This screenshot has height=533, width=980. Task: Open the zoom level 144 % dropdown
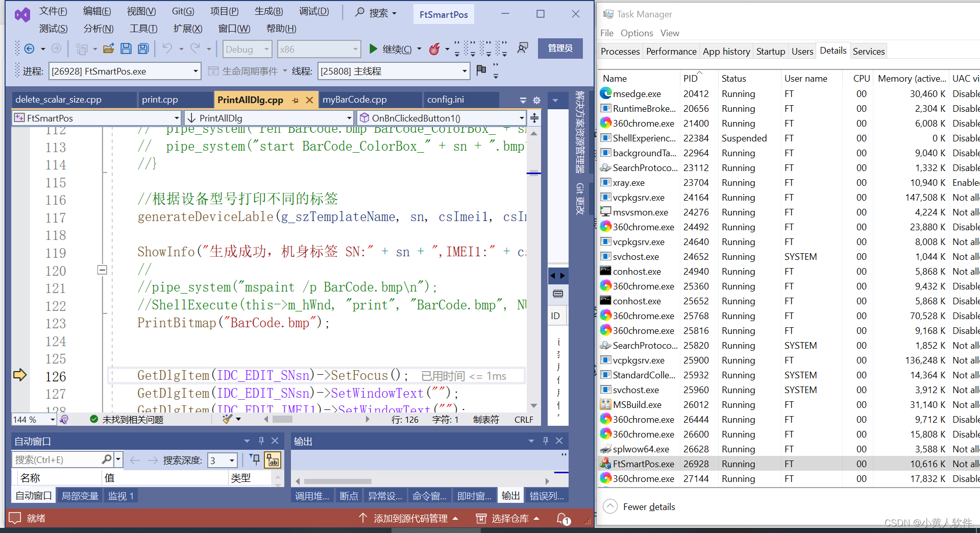(x=34, y=419)
